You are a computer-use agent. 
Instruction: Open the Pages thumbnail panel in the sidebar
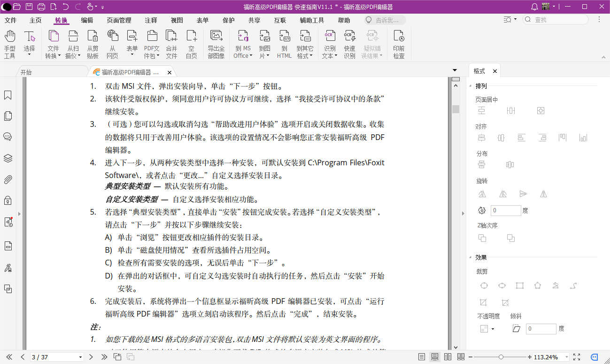(8, 116)
